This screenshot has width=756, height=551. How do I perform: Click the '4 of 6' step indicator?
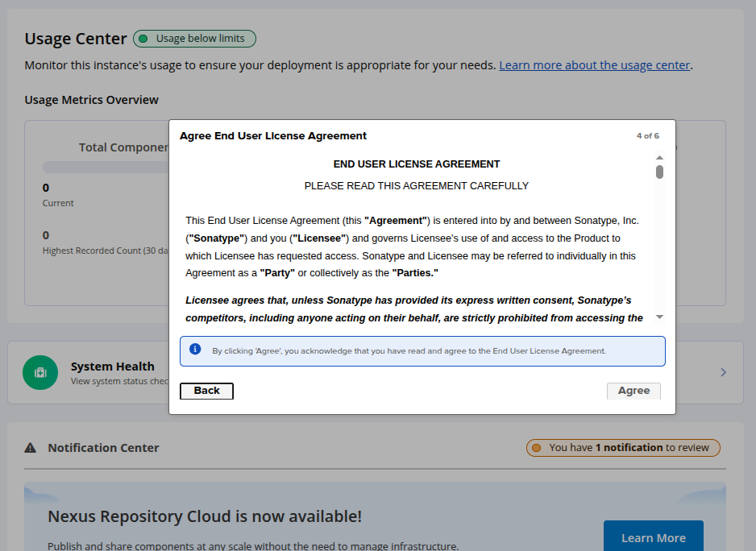pyautogui.click(x=647, y=136)
